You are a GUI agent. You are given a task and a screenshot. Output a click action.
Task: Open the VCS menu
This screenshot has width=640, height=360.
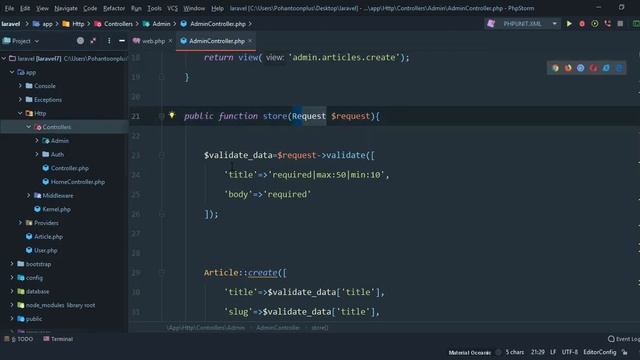pyautogui.click(x=172, y=8)
